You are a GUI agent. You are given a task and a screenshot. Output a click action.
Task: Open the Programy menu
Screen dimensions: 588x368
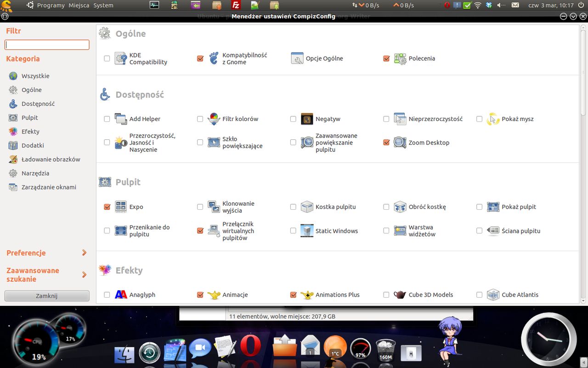(51, 6)
